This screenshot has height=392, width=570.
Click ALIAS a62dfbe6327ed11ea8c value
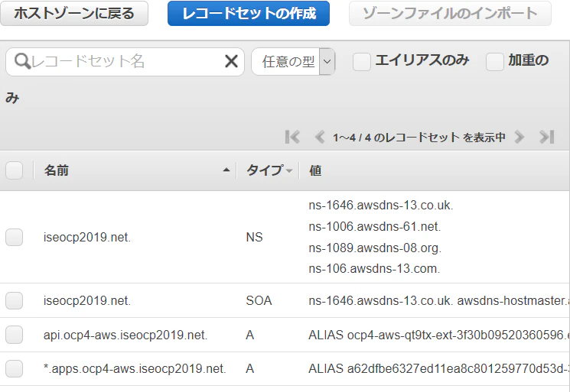coord(438,369)
